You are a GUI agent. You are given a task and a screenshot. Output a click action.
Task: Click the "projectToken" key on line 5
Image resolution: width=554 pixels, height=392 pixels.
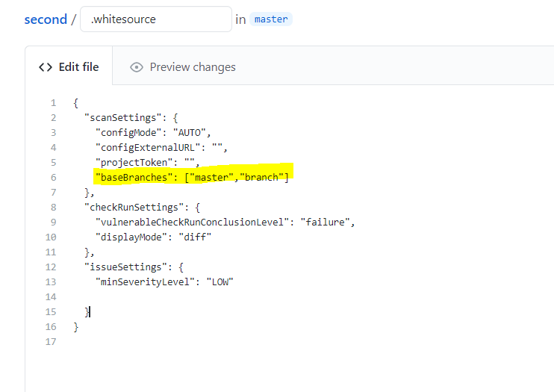(x=134, y=163)
